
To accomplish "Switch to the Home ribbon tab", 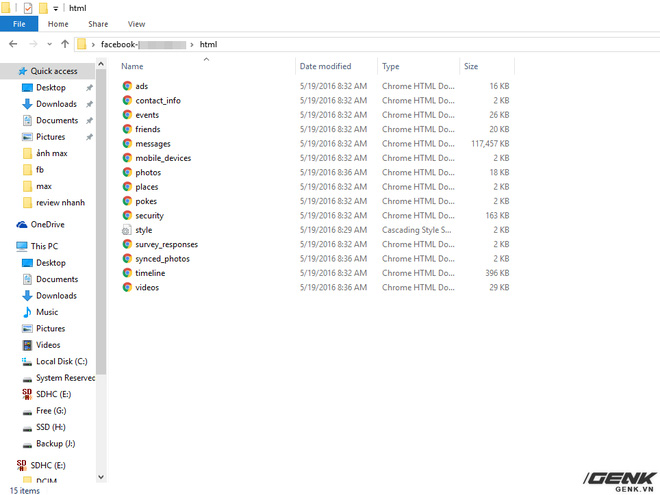I will coord(58,24).
